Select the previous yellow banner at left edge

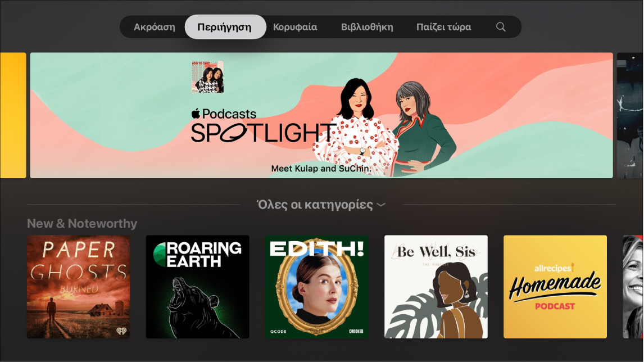coord(13,115)
